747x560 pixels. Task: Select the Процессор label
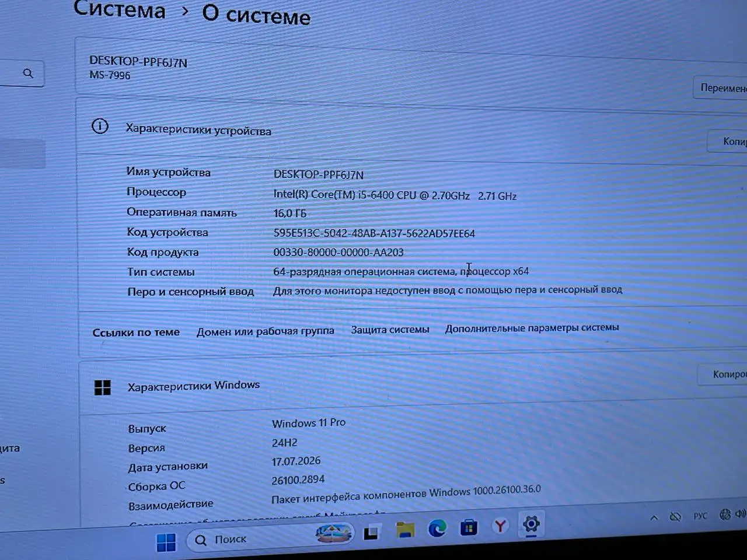point(156,192)
